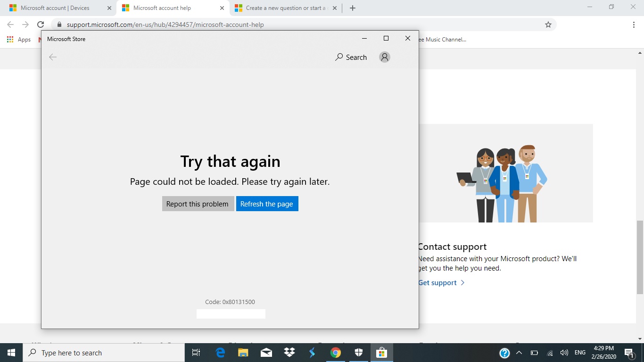Open the volume control icon
Image resolution: width=644 pixels, height=362 pixels.
(x=564, y=353)
